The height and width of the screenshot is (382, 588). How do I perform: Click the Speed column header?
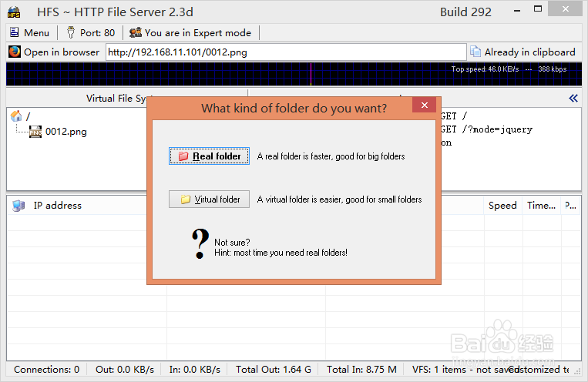(502, 206)
